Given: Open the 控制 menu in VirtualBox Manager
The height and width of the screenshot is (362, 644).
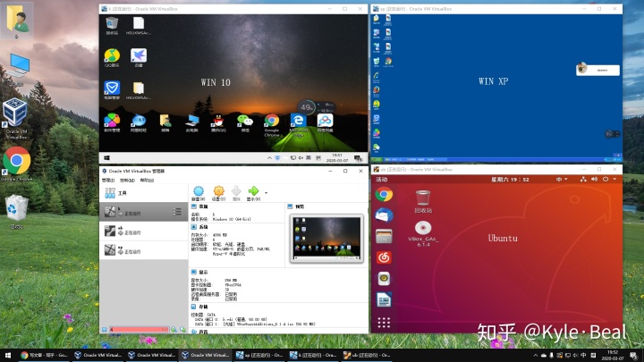Looking at the screenshot, I should (x=127, y=181).
